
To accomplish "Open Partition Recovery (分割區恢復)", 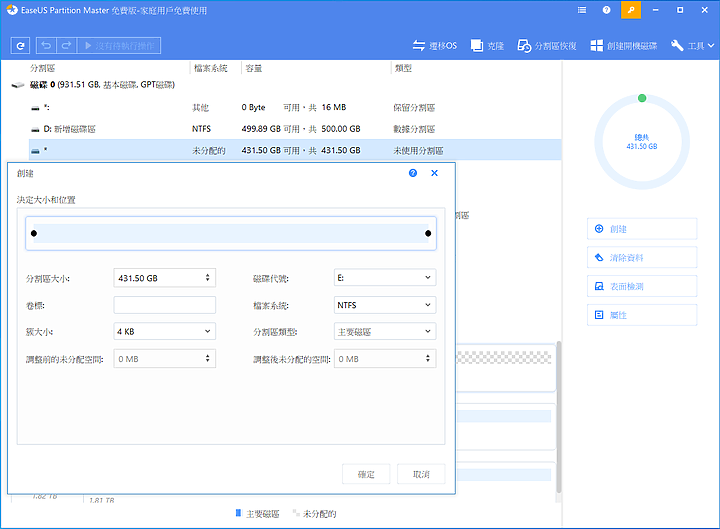I will [x=546, y=45].
